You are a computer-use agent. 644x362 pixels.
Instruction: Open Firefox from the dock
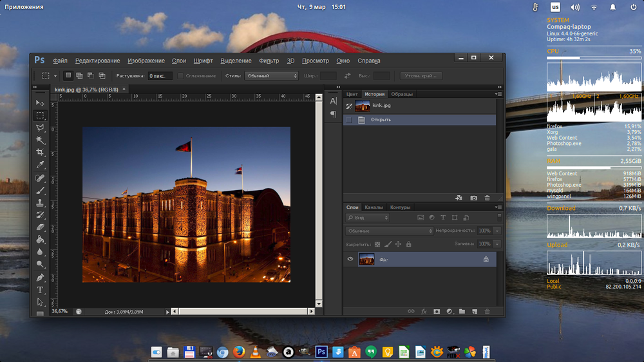pyautogui.click(x=239, y=352)
